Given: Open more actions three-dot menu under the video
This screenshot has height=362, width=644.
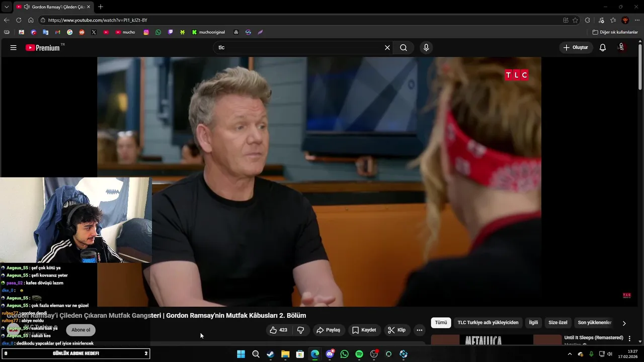Looking at the screenshot, I should click(420, 330).
